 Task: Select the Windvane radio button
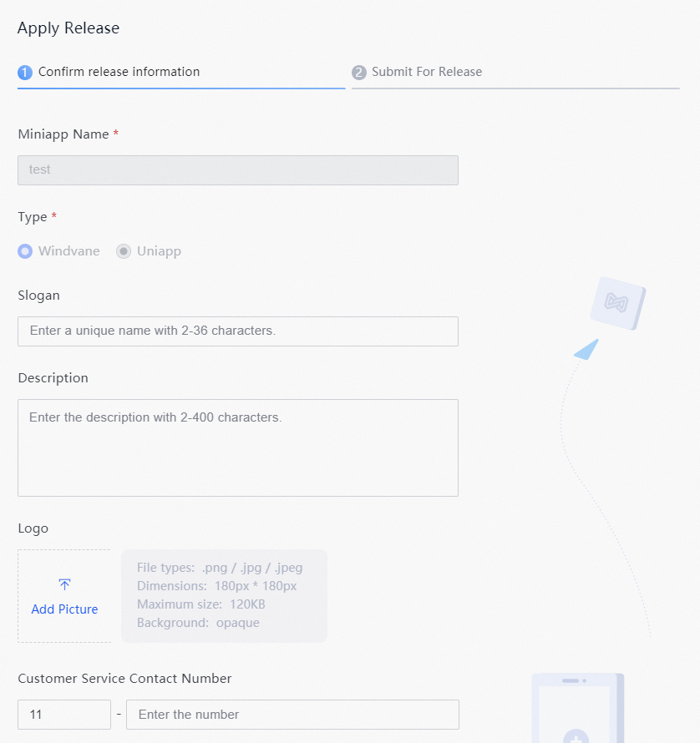(25, 251)
